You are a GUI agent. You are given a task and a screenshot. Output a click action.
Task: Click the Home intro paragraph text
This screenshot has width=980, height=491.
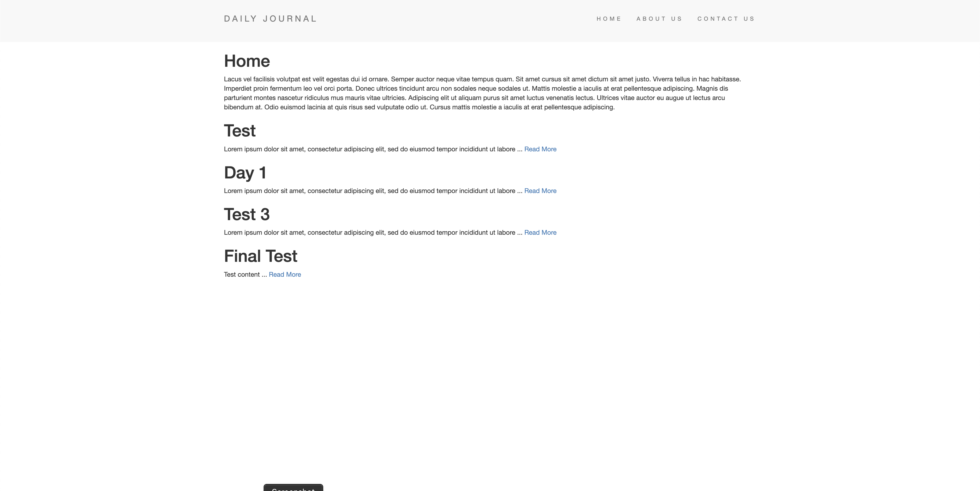[x=456, y=93]
